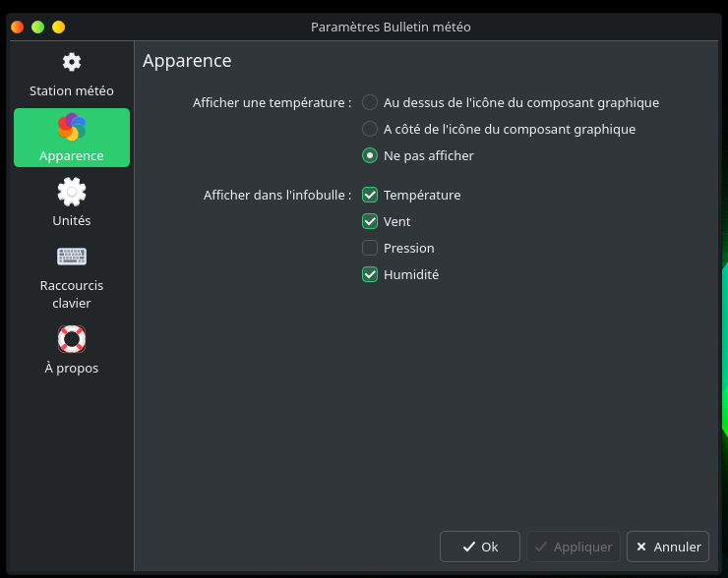Click the green window button in title bar
This screenshot has height=578, width=728.
pyautogui.click(x=38, y=27)
